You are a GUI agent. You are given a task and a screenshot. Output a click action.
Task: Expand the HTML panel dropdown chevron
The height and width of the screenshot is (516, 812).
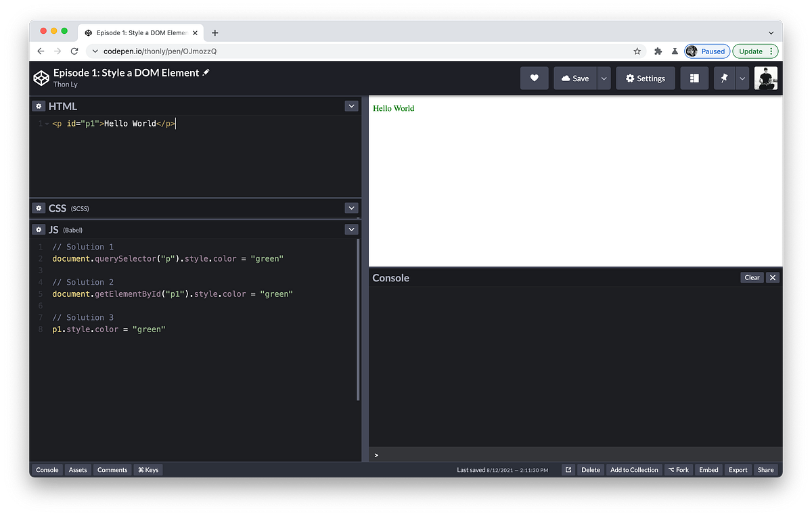coord(351,105)
